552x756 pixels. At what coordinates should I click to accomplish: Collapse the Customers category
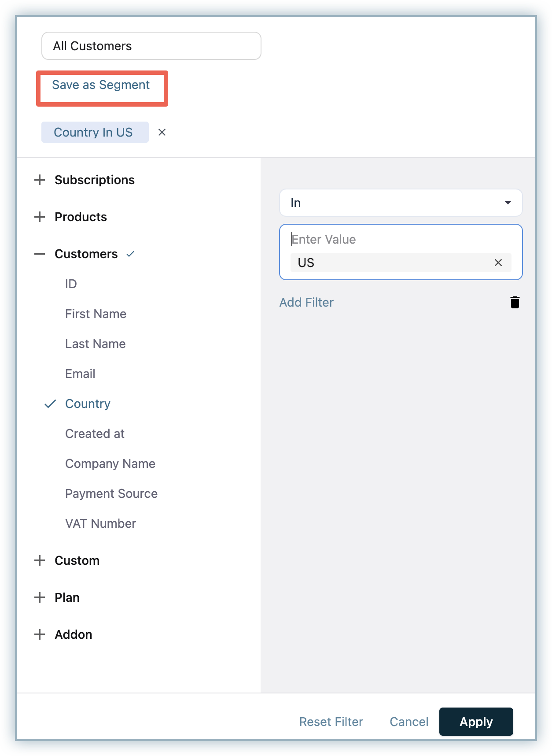pos(40,254)
